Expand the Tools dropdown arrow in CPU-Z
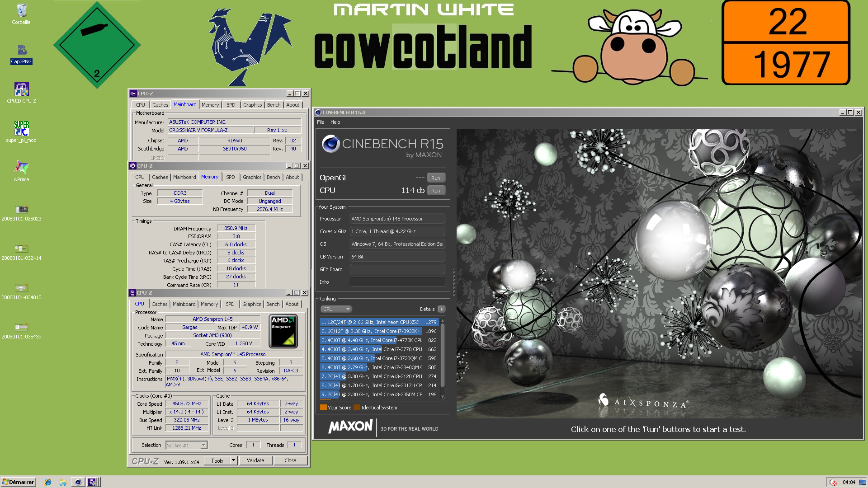 point(234,460)
